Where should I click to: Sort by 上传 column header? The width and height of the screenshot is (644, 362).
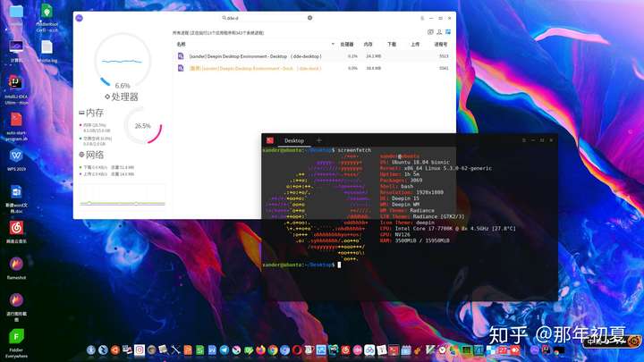pyautogui.click(x=415, y=44)
